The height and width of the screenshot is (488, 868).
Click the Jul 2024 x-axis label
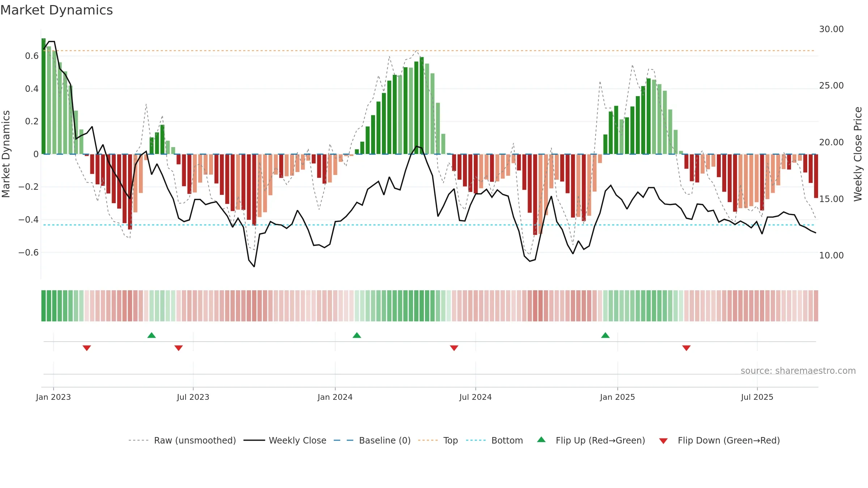tap(475, 397)
